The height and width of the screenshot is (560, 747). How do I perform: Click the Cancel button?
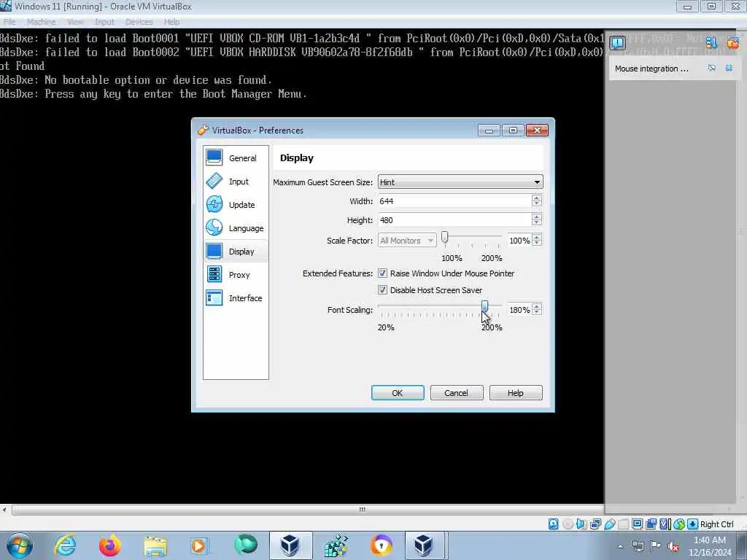pos(457,392)
